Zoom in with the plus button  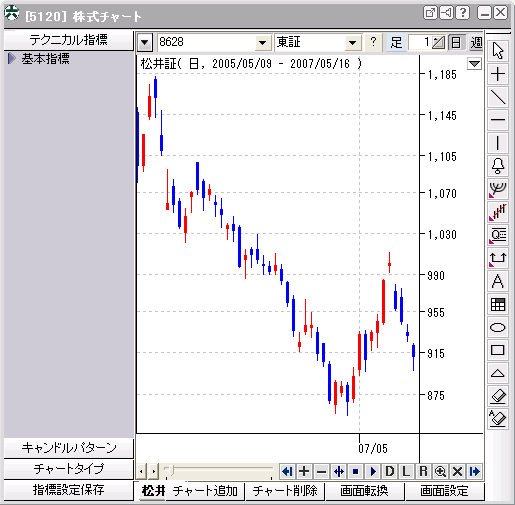pyautogui.click(x=304, y=471)
